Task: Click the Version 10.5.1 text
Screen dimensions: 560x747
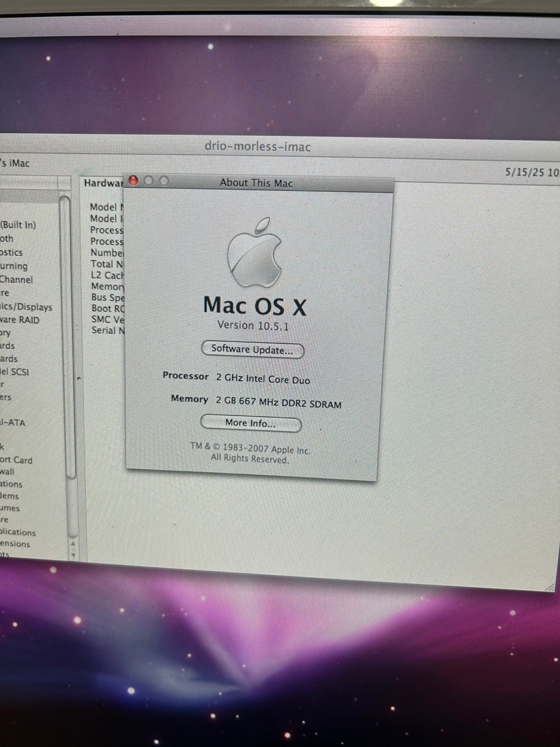Action: [253, 326]
